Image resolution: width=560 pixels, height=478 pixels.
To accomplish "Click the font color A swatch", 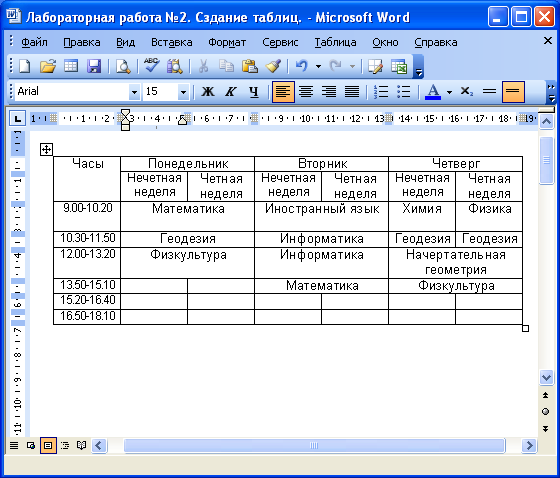I will [x=433, y=92].
